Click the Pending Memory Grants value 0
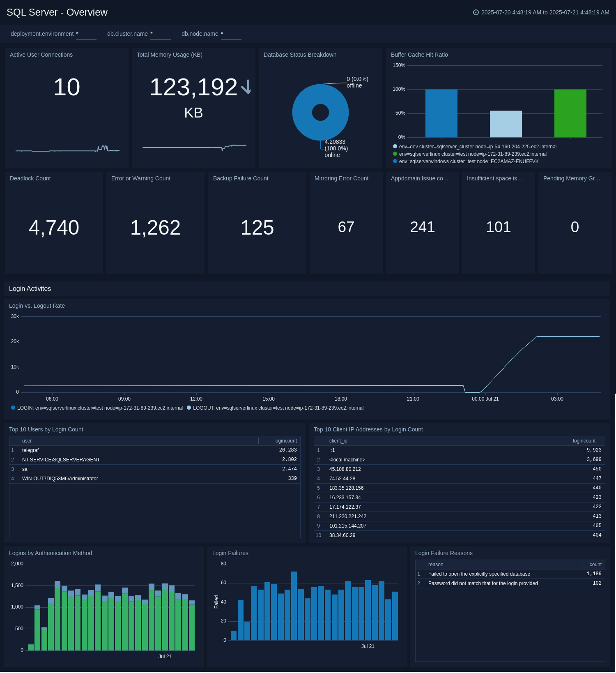 pyautogui.click(x=575, y=227)
